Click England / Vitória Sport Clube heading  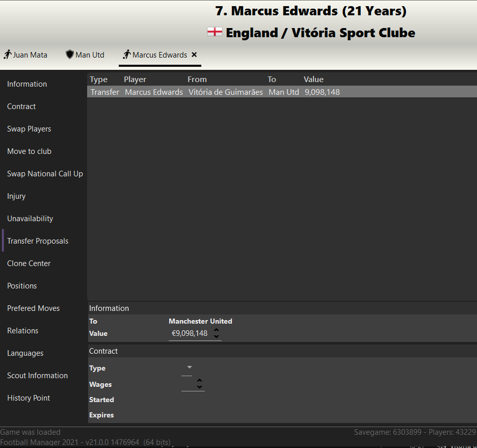(x=321, y=33)
